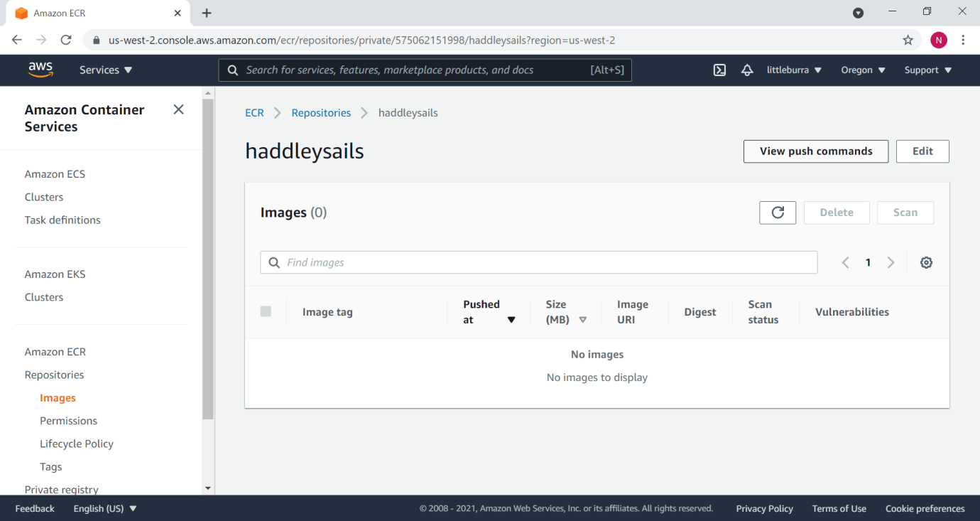View site information lock icon
The height and width of the screenshot is (521, 980).
click(x=97, y=41)
